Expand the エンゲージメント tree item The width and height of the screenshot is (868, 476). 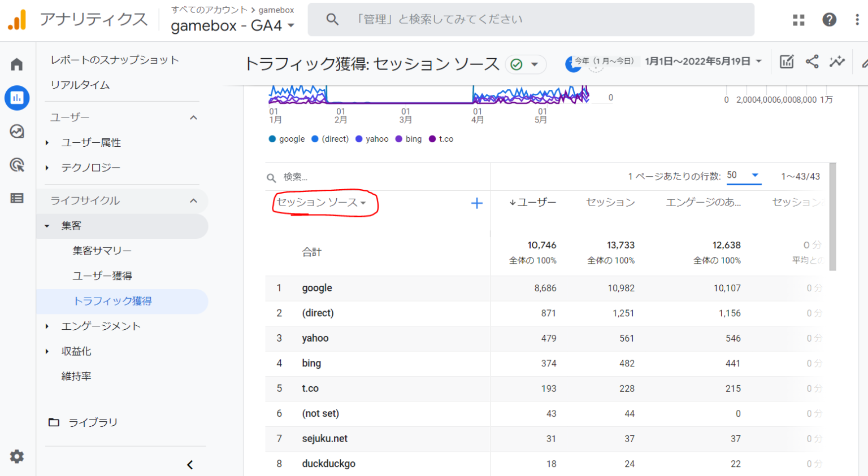pyautogui.click(x=47, y=326)
